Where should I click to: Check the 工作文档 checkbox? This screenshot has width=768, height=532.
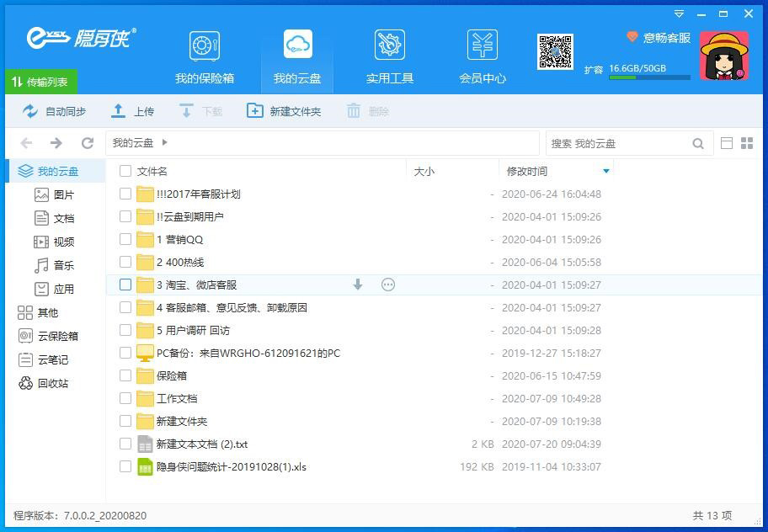coord(125,398)
